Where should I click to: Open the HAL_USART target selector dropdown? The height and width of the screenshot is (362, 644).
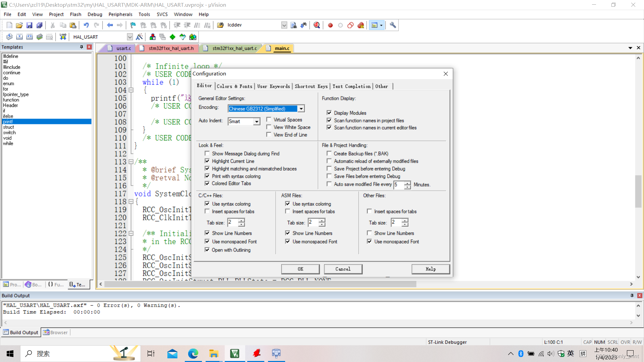point(130,37)
